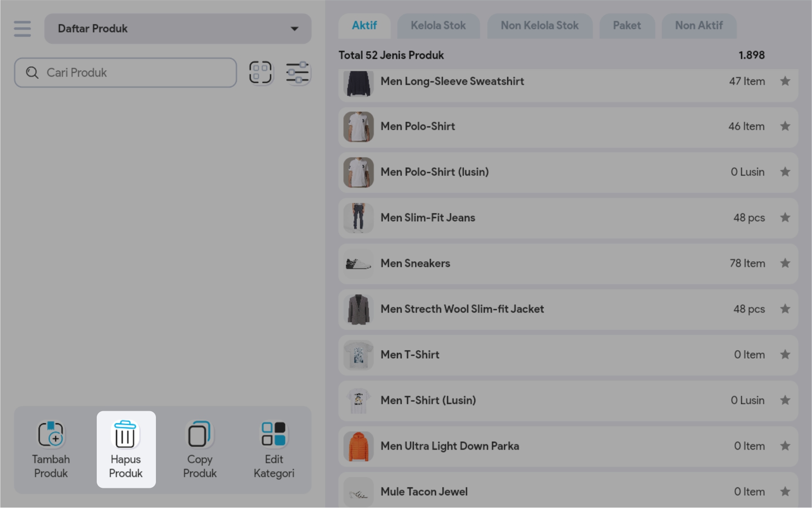
Task: Toggle favorite star for Men Polo-Shirt
Action: pos(785,126)
